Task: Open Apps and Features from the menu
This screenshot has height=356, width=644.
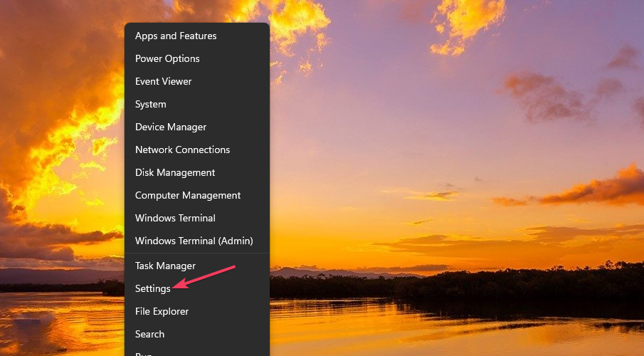Action: 176,36
